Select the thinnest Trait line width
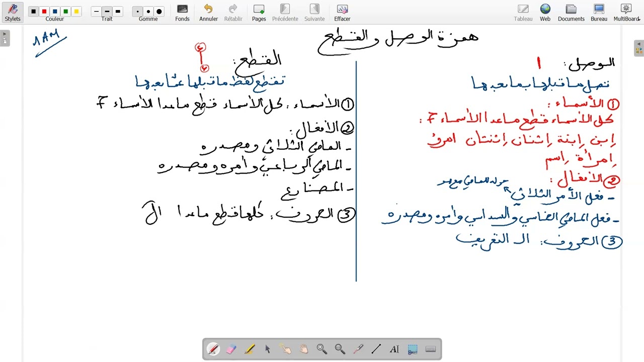This screenshot has height=362, width=644. point(96,11)
